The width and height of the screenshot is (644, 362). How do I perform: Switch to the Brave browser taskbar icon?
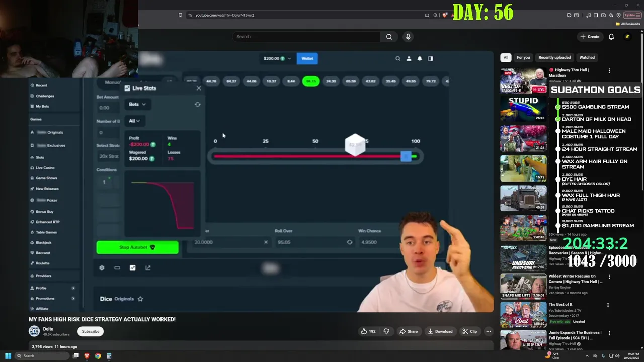(x=87, y=356)
